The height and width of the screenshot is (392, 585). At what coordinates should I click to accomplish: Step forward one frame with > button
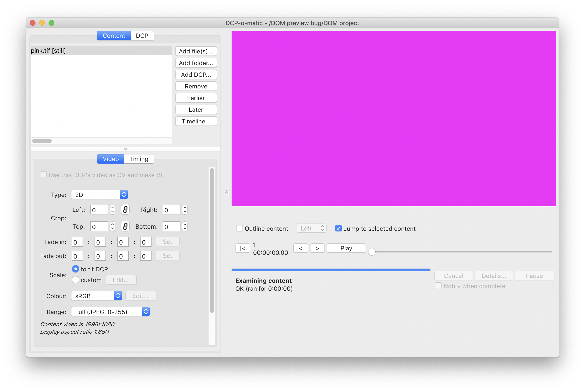tap(317, 248)
